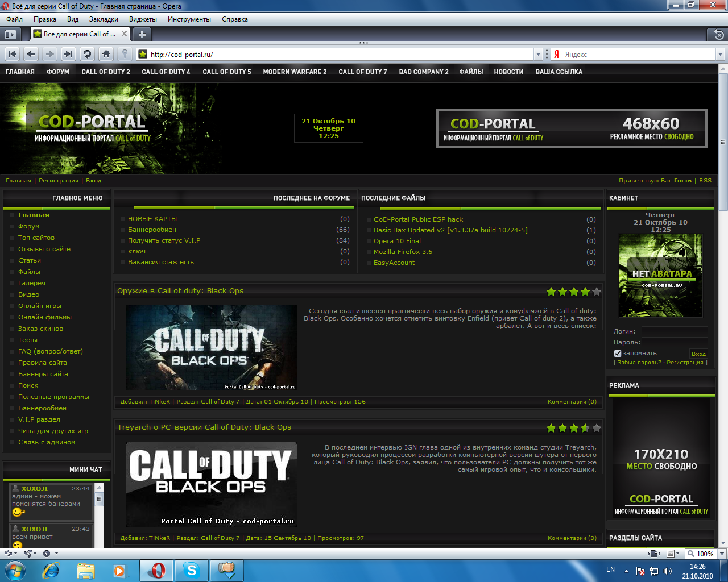Screen dimensions: 728x582
Task: Click the Rewind navigation button
Action: pyautogui.click(x=13, y=54)
